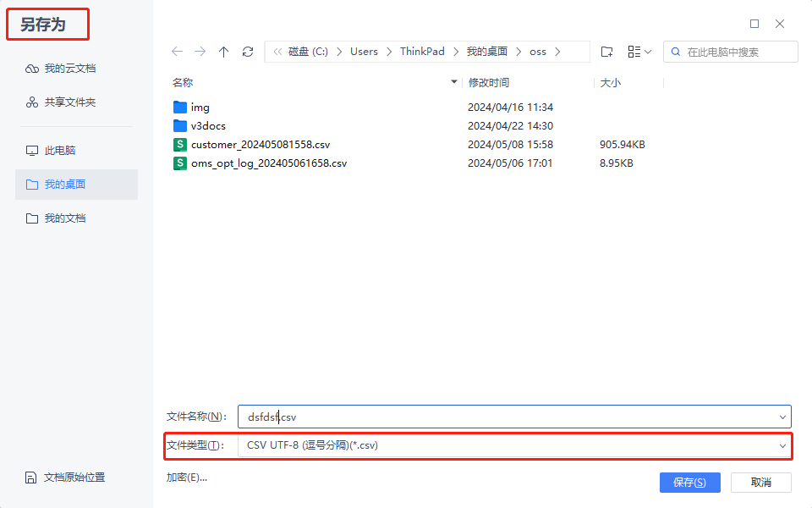Image resolution: width=812 pixels, height=508 pixels.
Task: Select oms_opt_log_202405061658.csv file
Action: (268, 163)
